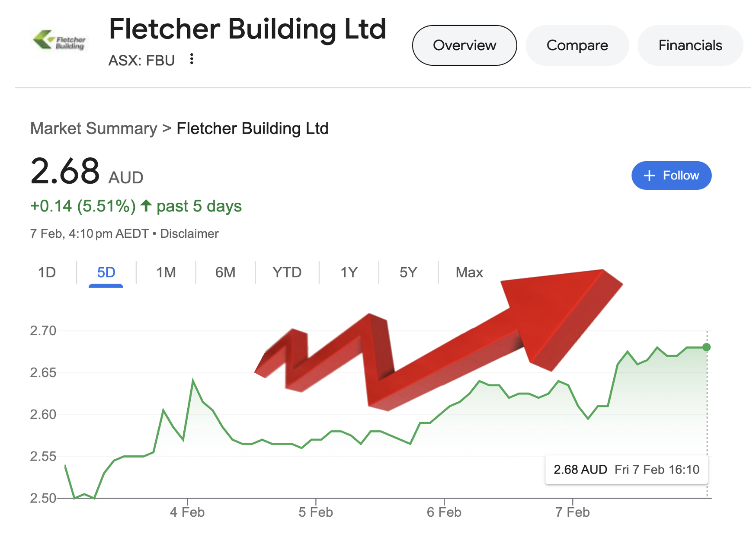Click the green endpoint dot on chart
This screenshot has height=544, width=756.
(707, 347)
